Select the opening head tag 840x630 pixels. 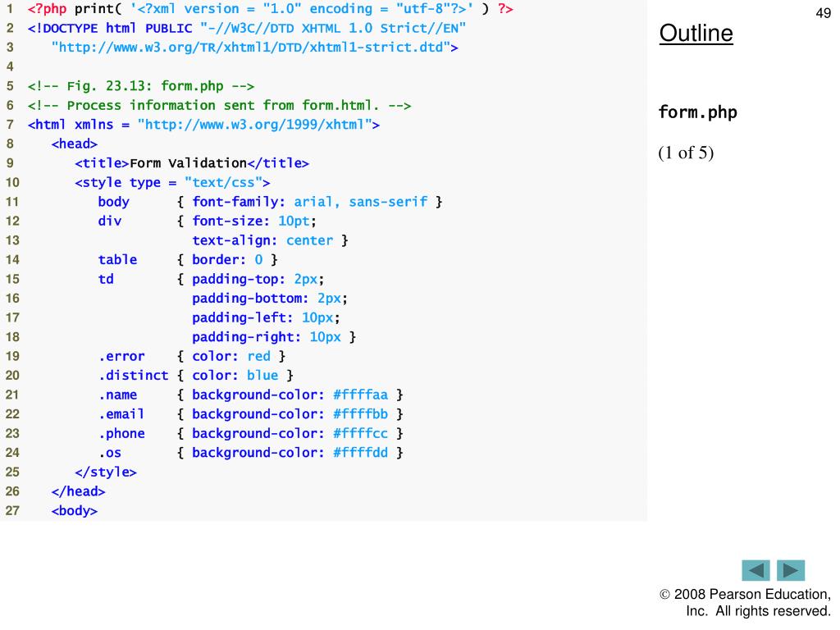pos(75,144)
